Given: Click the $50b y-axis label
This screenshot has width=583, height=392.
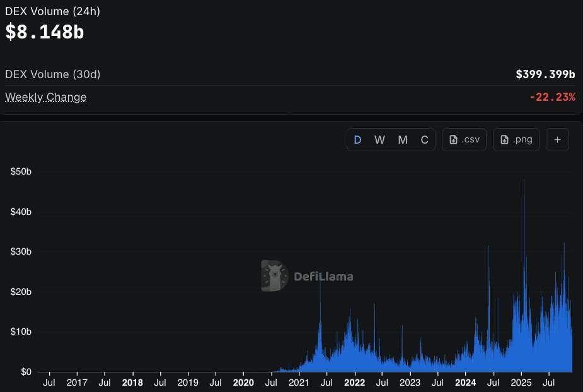Looking at the screenshot, I should 21,171.
